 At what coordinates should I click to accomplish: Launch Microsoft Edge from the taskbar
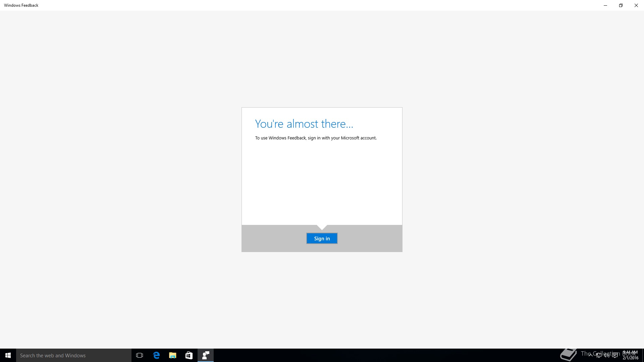(156, 355)
